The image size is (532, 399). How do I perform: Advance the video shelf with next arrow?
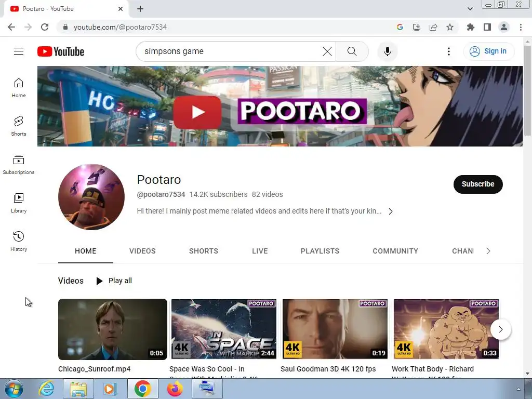point(500,329)
